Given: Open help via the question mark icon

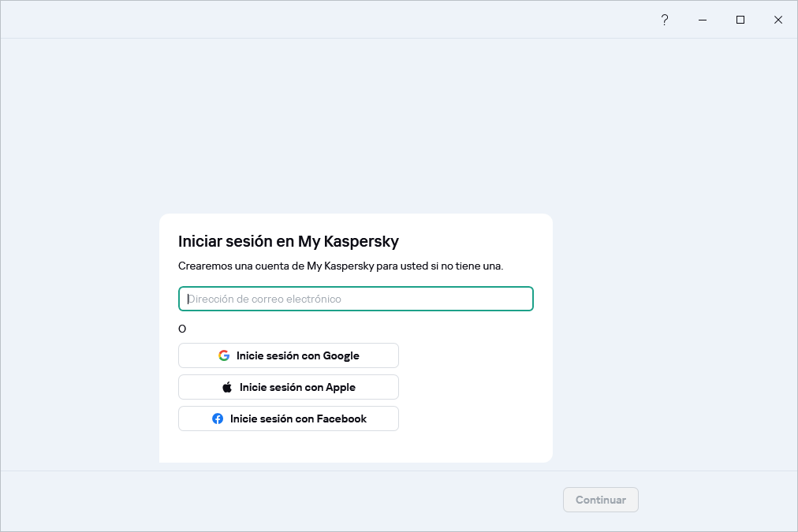Looking at the screenshot, I should click(665, 19).
